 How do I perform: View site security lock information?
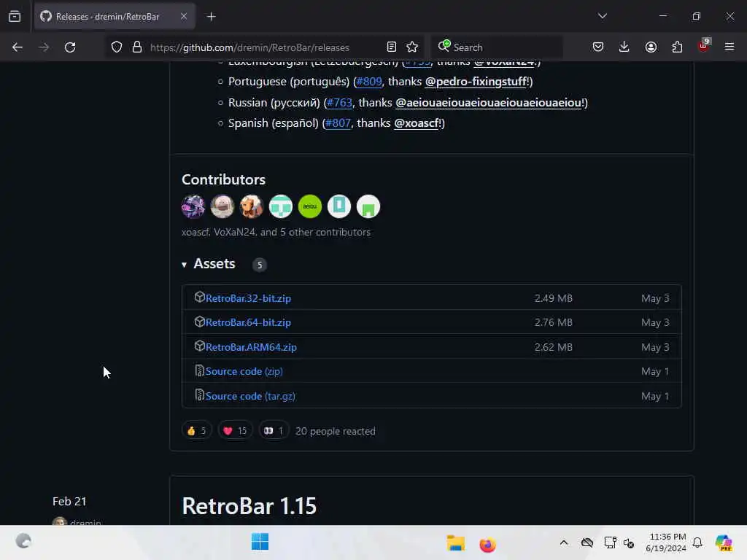click(137, 47)
